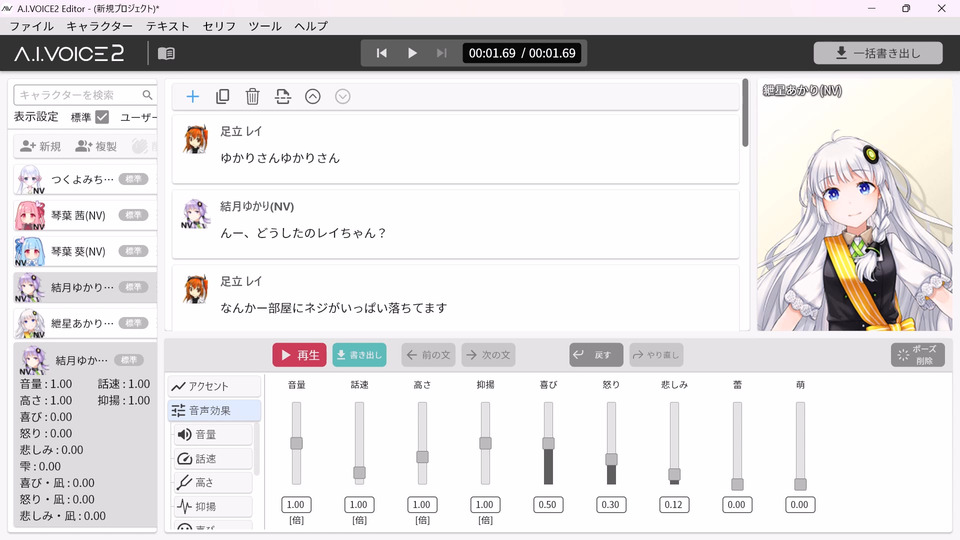The width and height of the screenshot is (960, 540).
Task: Select 高さ pitch item
Action: 213,482
